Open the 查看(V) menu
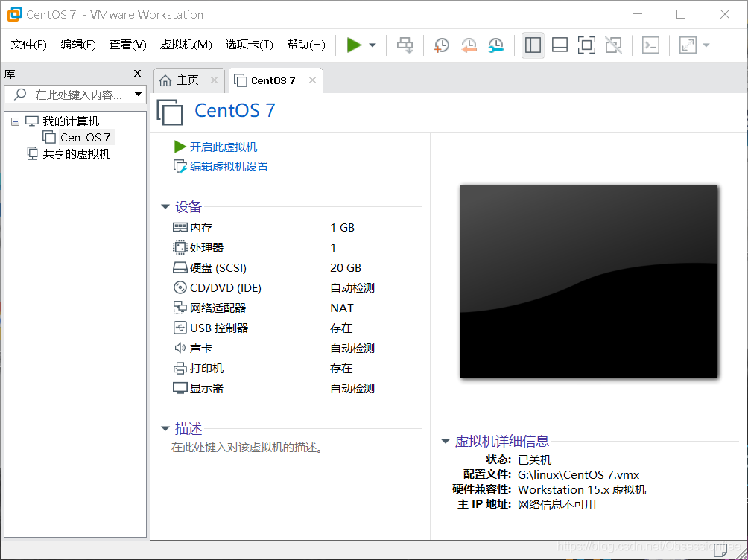Screen dimensions: 748x560 click(127, 45)
